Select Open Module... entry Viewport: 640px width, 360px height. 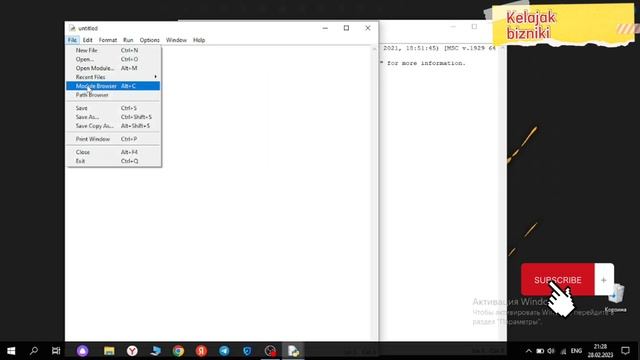(113, 68)
